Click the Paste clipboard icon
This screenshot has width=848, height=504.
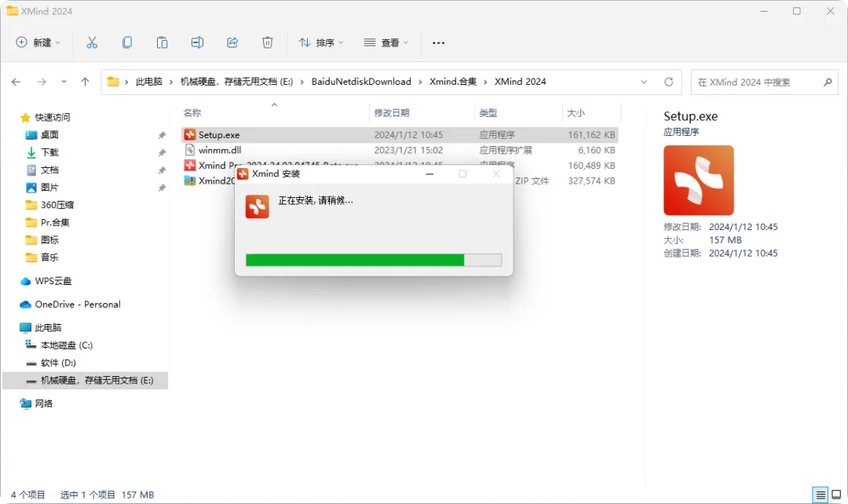click(162, 42)
